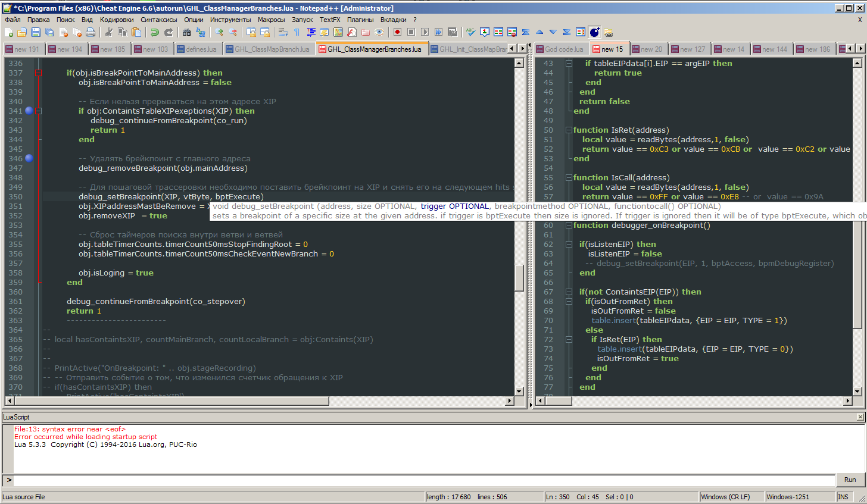
Task: Click the New file toolbar icon
Action: 8,32
